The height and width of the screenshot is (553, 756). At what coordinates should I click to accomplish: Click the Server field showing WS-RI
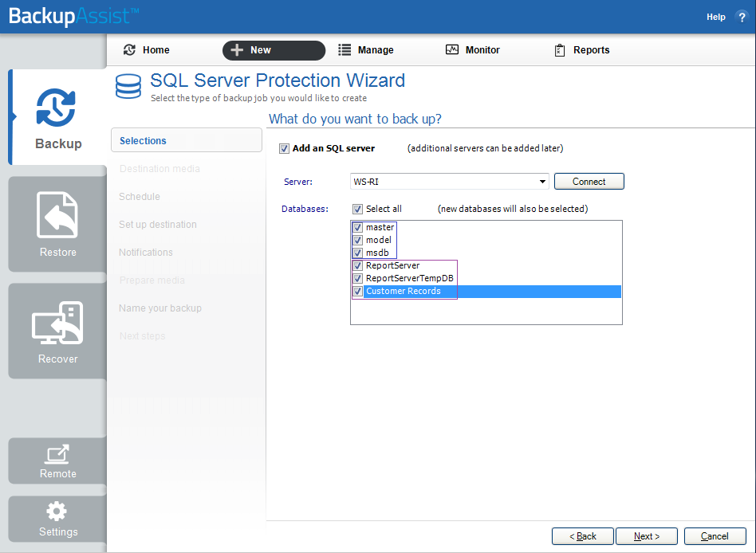(449, 182)
